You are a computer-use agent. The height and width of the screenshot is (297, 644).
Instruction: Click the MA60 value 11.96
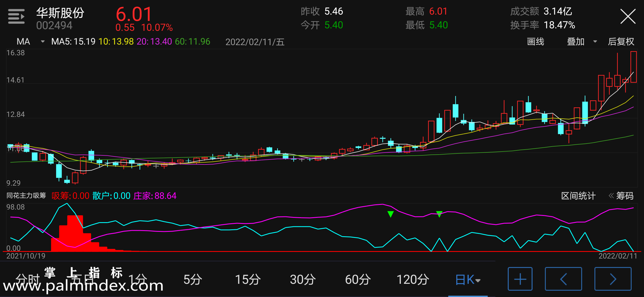point(193,42)
